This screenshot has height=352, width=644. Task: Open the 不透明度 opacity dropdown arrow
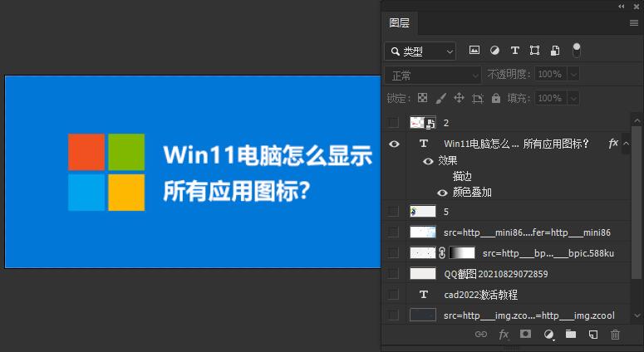pos(573,74)
